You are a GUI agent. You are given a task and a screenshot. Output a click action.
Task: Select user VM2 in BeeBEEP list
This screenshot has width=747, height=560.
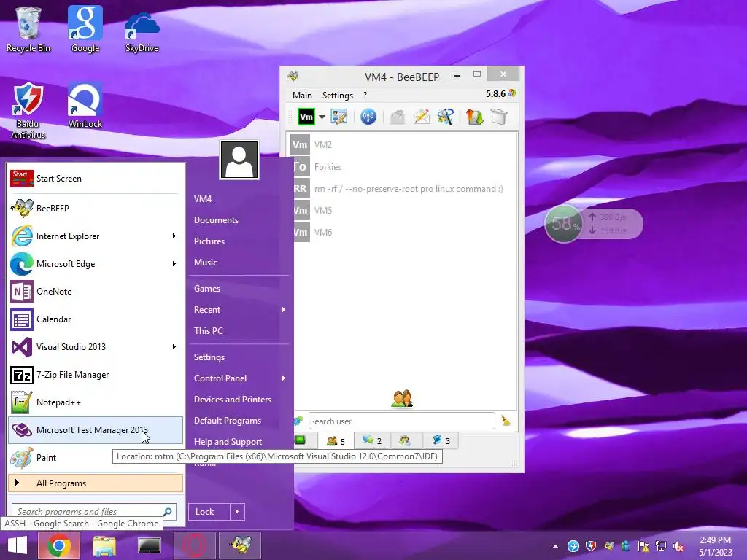403,145
